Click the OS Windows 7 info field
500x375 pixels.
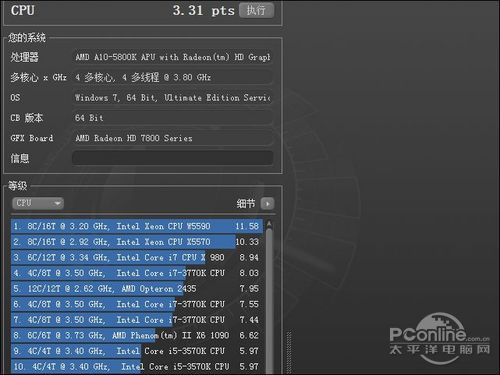tap(173, 97)
